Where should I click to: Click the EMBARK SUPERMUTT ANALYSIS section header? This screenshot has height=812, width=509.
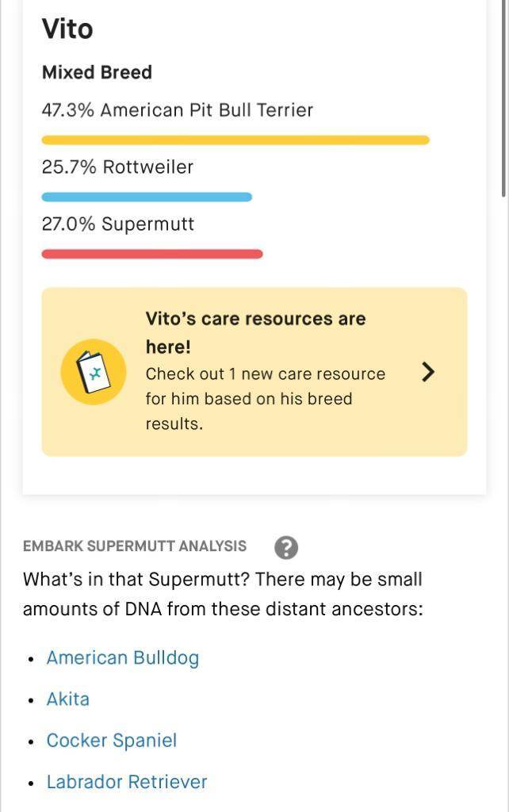coord(135,546)
